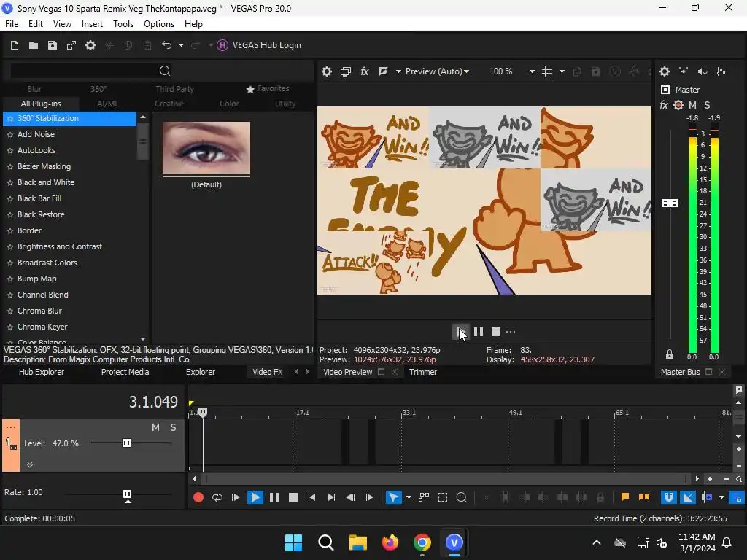Open Mixing Console sliders icon
The width and height of the screenshot is (747, 560).
(x=721, y=71)
